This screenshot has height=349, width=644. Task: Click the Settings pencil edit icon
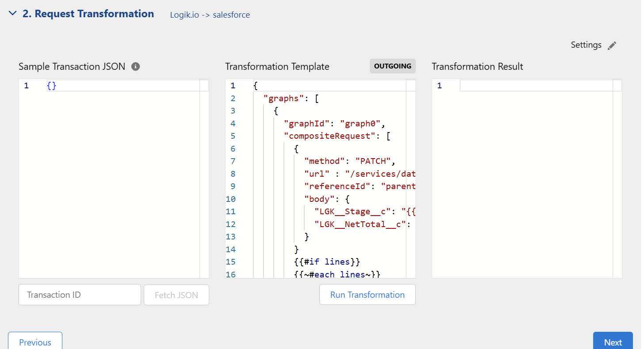(x=612, y=46)
